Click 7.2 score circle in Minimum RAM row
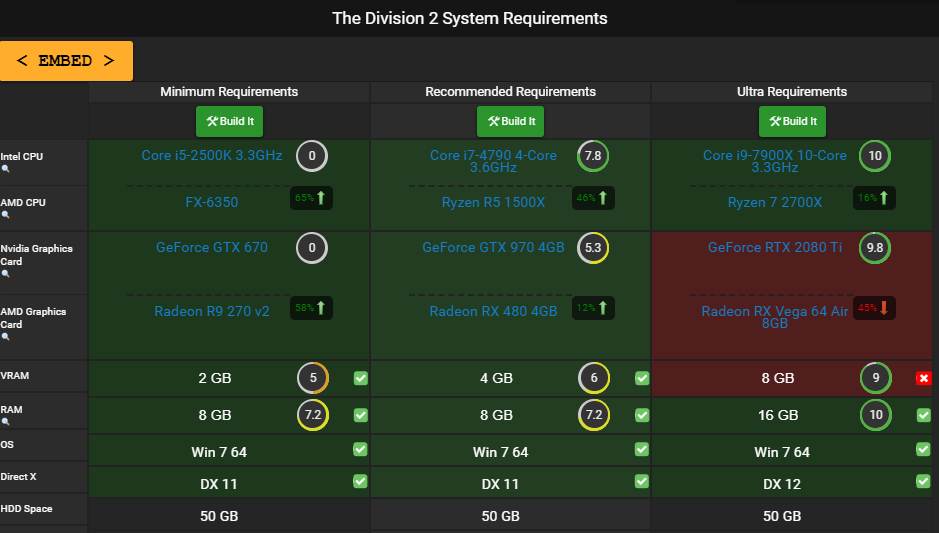Image resolution: width=939 pixels, height=533 pixels. tap(313, 415)
